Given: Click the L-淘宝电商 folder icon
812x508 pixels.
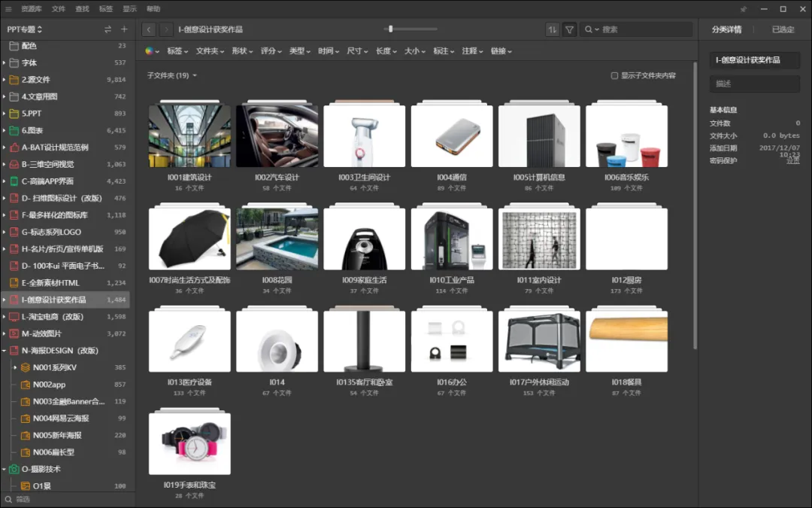Looking at the screenshot, I should coord(14,317).
